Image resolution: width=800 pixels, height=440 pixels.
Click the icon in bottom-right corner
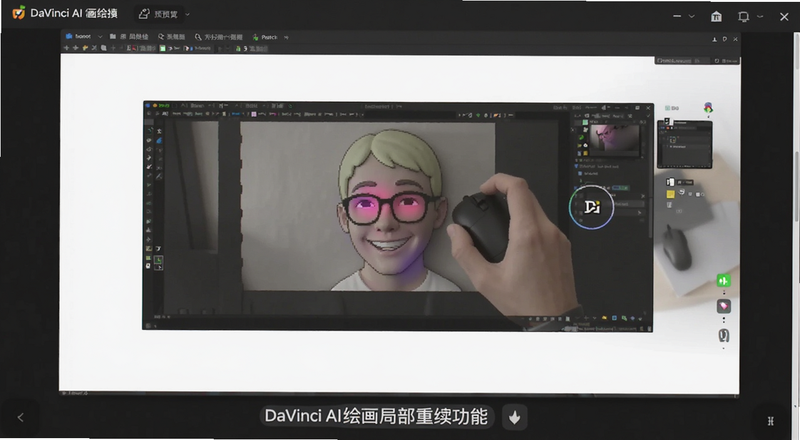pyautogui.click(x=771, y=421)
